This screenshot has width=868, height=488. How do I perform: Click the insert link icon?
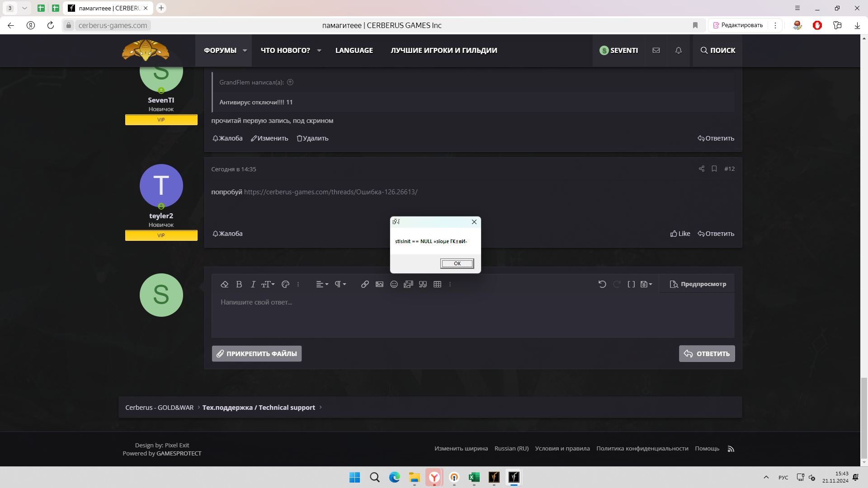365,284
